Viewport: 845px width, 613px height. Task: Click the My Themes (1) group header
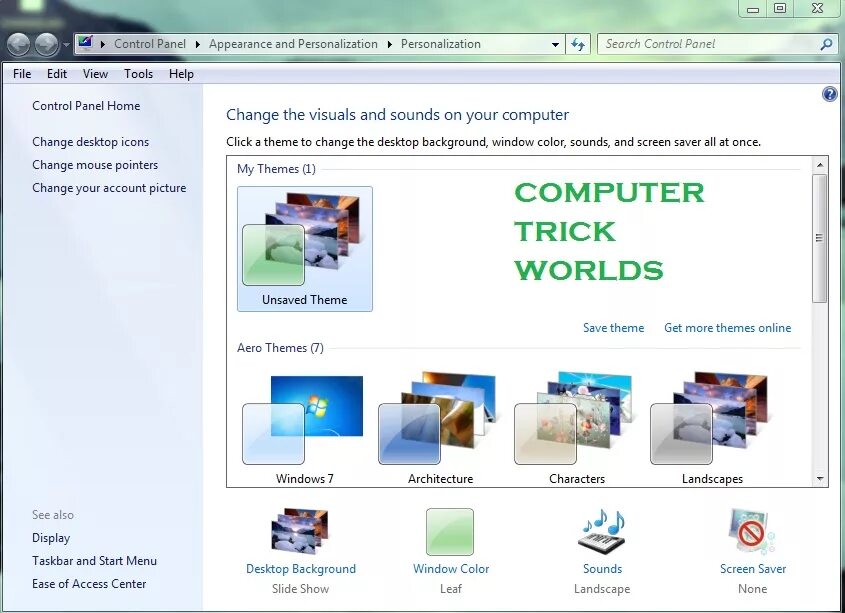click(276, 169)
